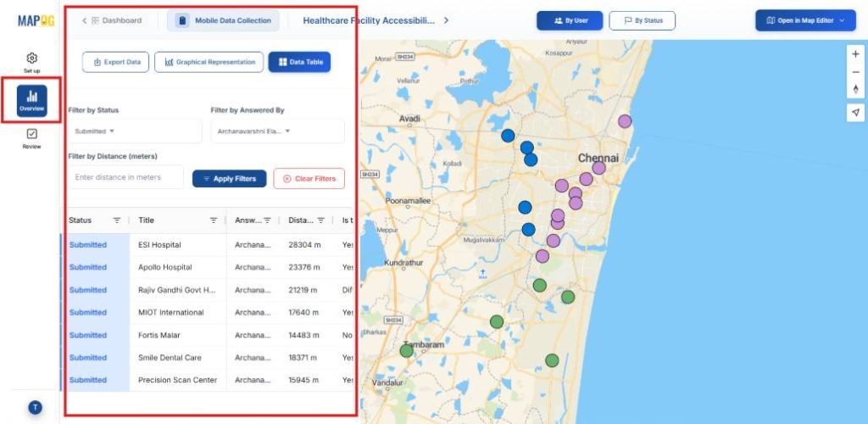Screen dimensions: 868x424
Task: Click the MAPOG logo
Action: tap(36, 21)
